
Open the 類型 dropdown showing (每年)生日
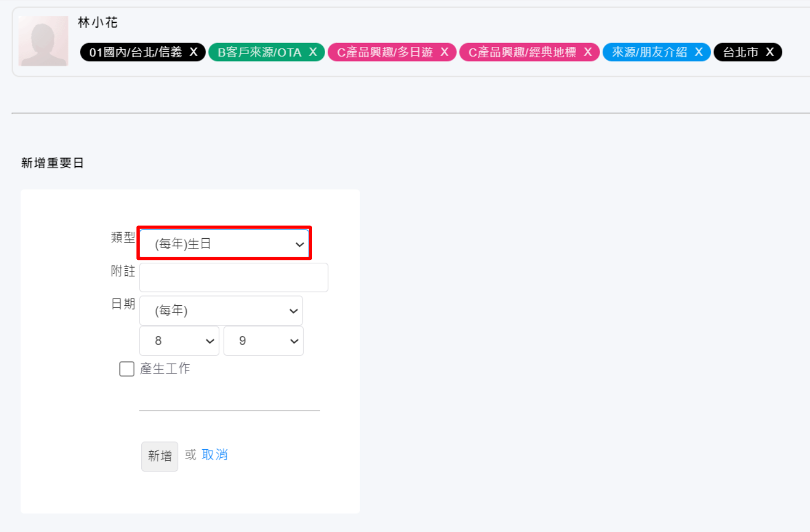(x=224, y=244)
